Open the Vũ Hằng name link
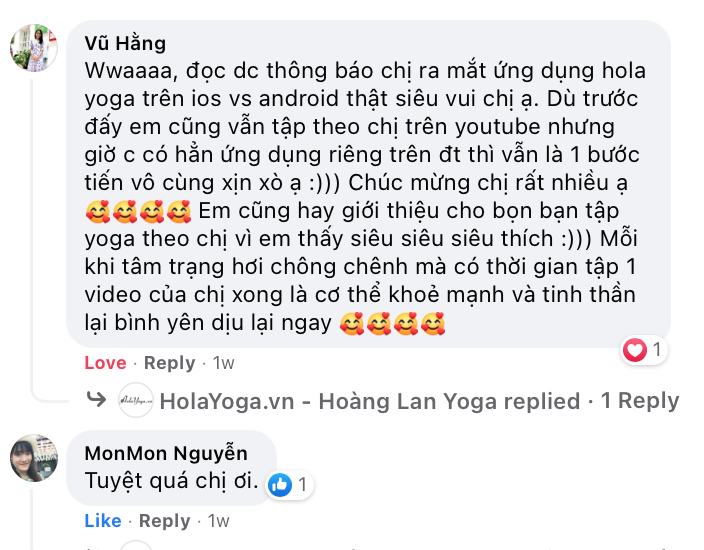This screenshot has height=550, width=704. click(x=125, y=44)
